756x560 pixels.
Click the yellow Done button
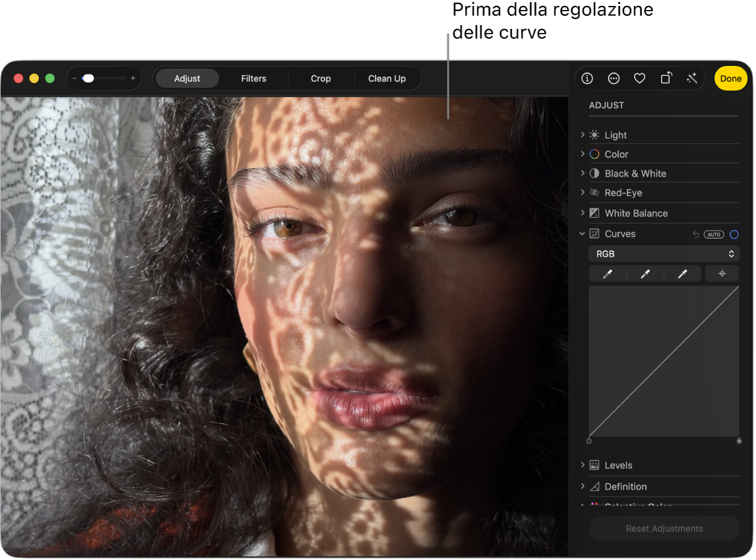click(x=730, y=78)
